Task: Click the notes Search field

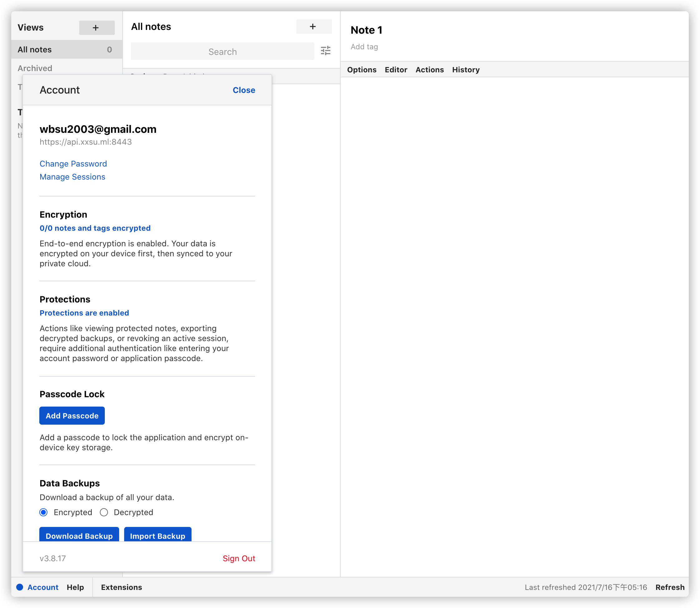Action: 222,51
